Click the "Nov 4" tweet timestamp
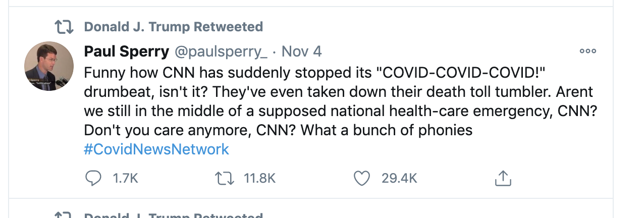644x218 pixels. point(301,51)
